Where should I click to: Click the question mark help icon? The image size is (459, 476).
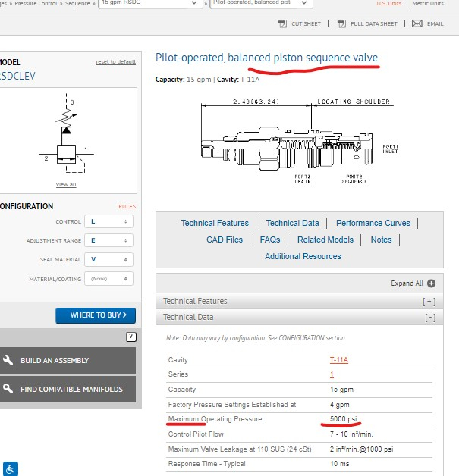tap(130, 337)
